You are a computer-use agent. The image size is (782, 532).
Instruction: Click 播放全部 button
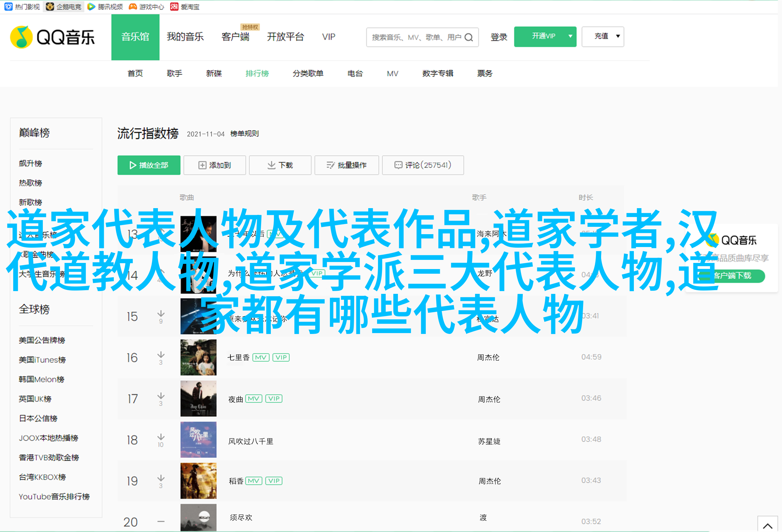149,165
